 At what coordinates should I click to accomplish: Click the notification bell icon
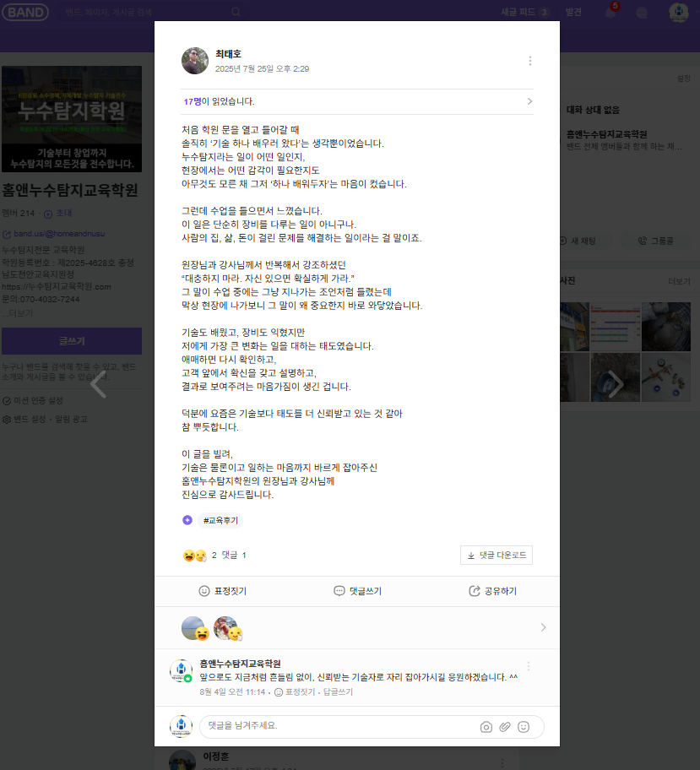coord(610,13)
